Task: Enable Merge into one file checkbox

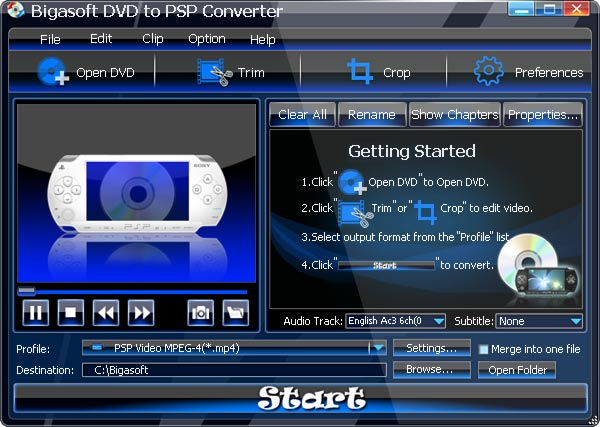Action: click(x=484, y=349)
